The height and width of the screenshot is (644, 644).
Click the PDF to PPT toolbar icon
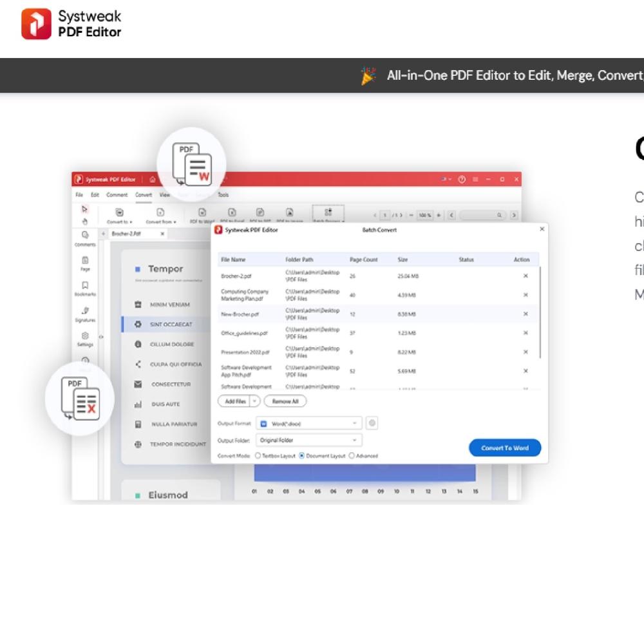coord(260,213)
